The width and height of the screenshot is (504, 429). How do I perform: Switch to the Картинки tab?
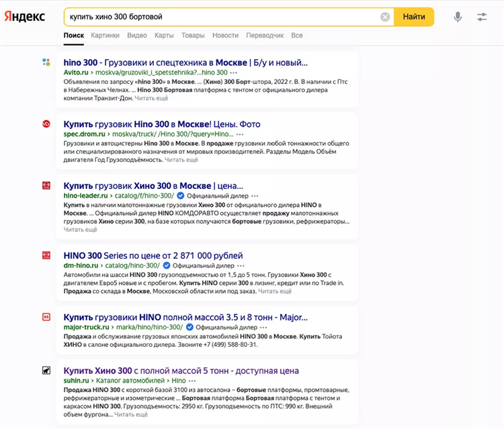[105, 36]
